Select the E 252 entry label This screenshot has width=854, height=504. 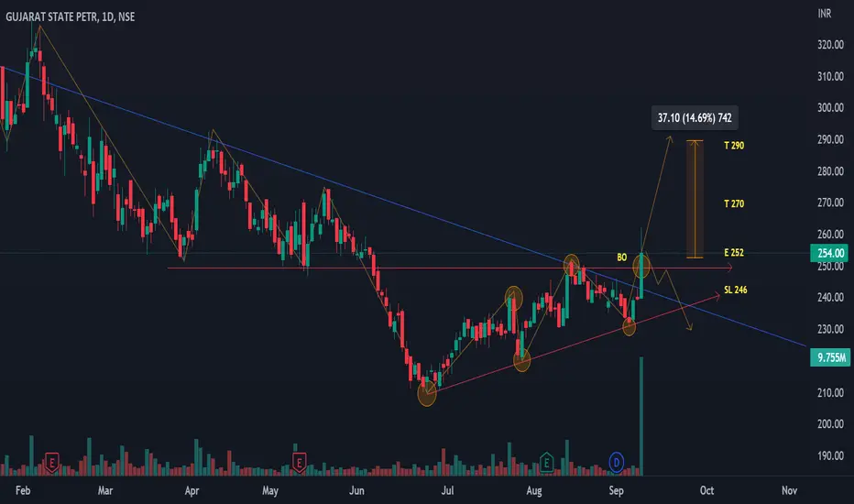pyautogui.click(x=734, y=253)
